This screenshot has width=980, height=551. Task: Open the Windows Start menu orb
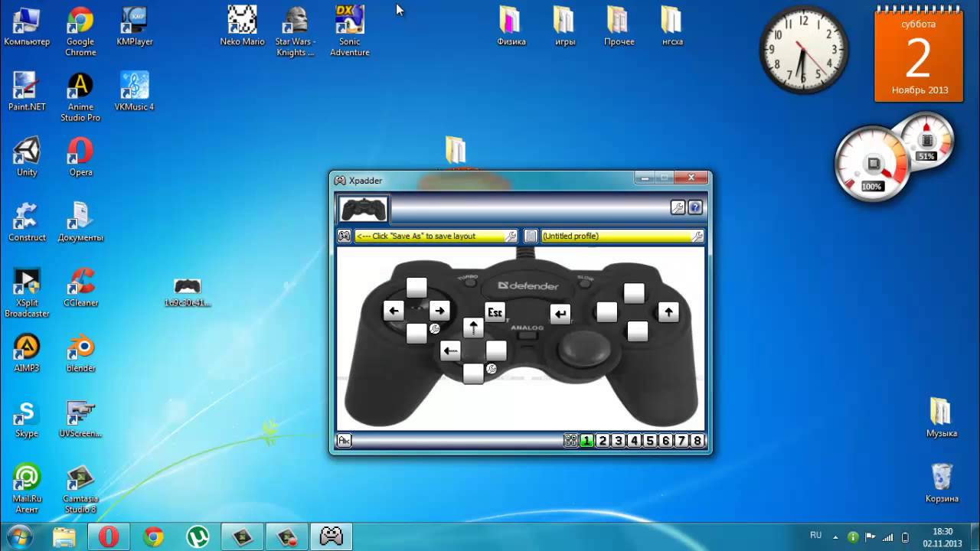(19, 536)
